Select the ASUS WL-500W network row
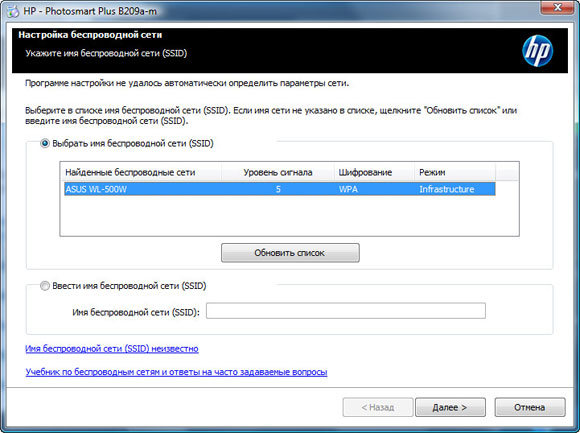This screenshot has height=433, width=580. (x=280, y=189)
